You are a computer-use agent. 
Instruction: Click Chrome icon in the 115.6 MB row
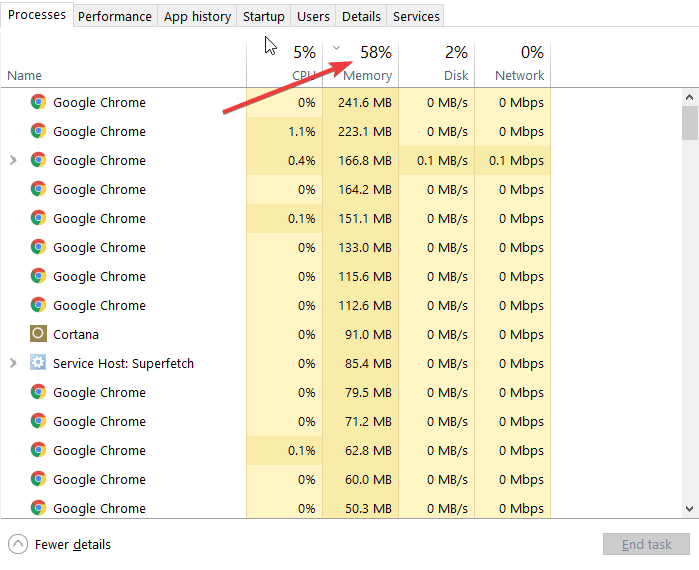[x=38, y=275]
